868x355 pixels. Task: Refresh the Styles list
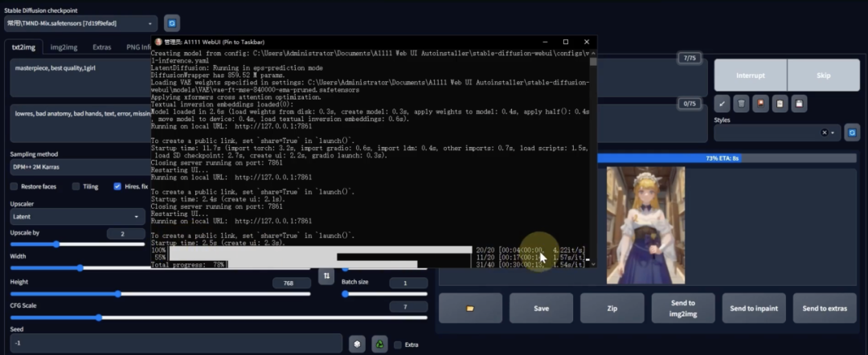852,133
